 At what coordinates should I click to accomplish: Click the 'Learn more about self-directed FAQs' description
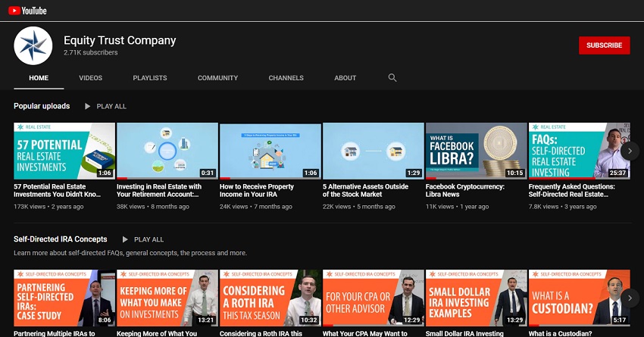[x=130, y=253]
